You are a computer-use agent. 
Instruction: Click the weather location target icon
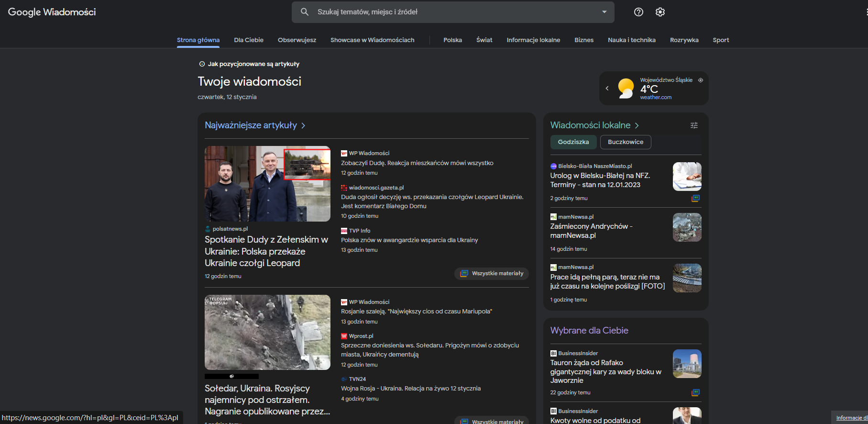pyautogui.click(x=701, y=80)
